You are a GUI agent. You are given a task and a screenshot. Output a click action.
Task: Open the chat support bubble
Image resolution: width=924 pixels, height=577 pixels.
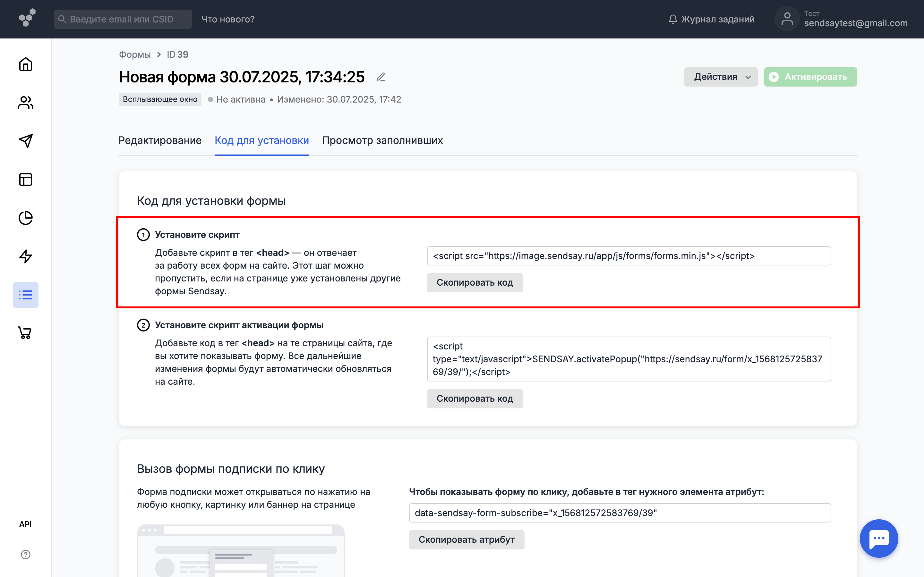[878, 538]
